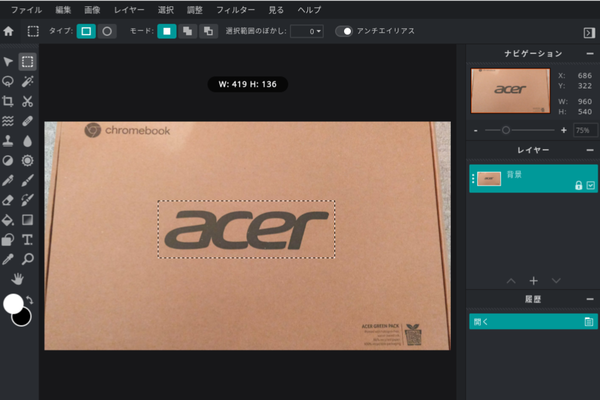Choose rectangular selection type

pyautogui.click(x=86, y=31)
